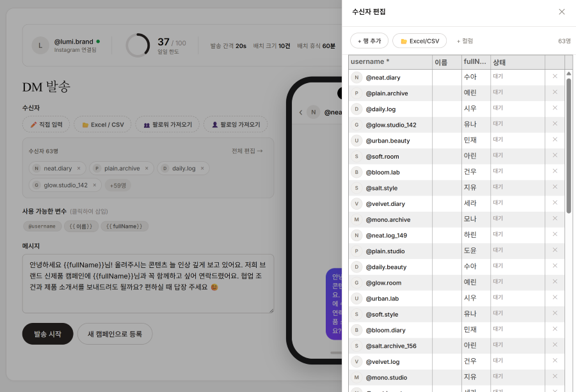
Task: Insert the @username variable
Action: [42, 226]
